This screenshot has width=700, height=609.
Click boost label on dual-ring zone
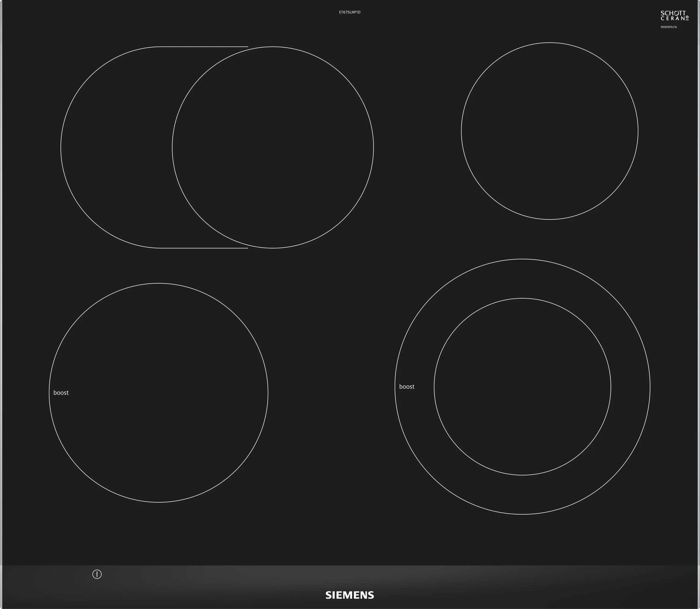point(406,386)
